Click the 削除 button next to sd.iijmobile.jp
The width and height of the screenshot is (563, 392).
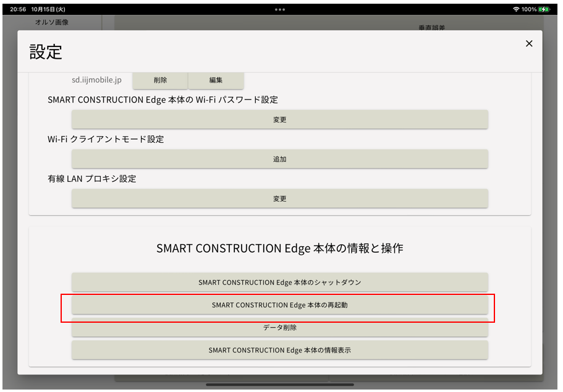click(160, 80)
